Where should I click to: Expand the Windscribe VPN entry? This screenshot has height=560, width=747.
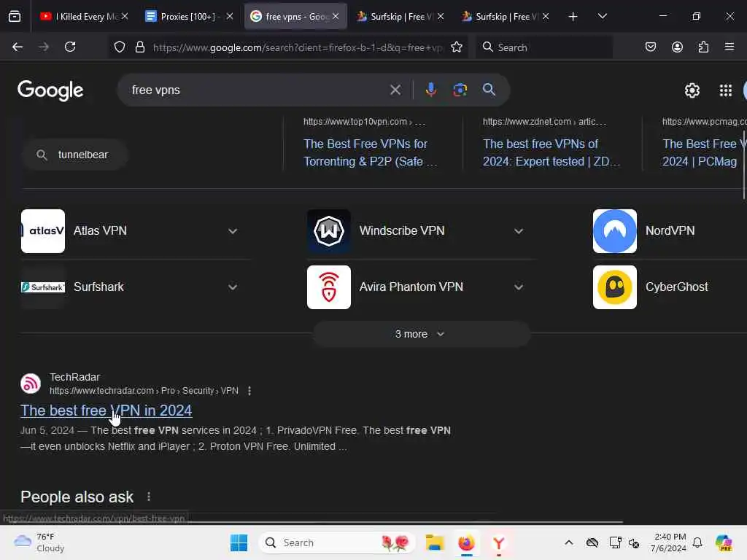point(519,231)
